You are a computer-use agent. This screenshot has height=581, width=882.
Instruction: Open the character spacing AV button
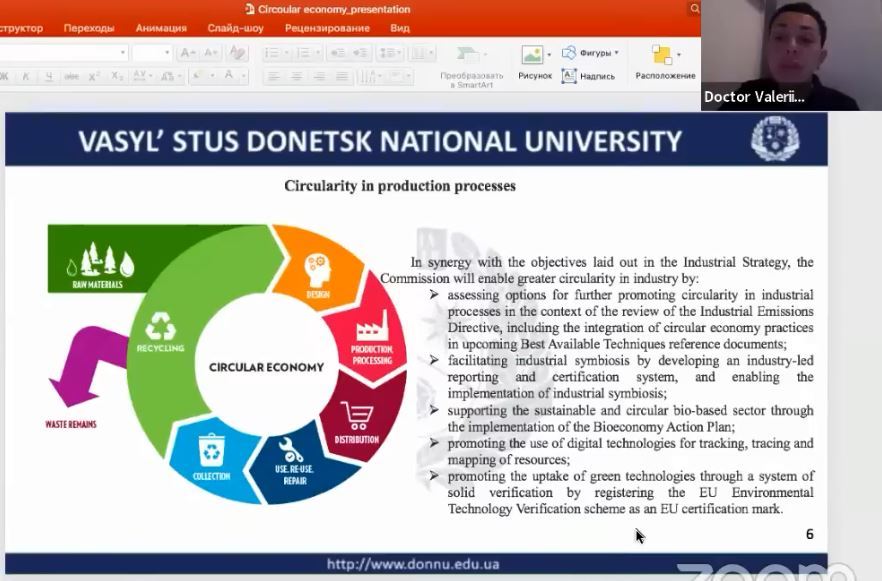pyautogui.click(x=140, y=76)
